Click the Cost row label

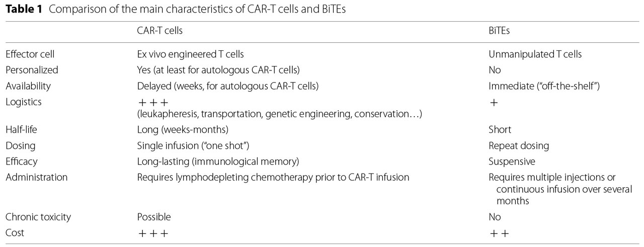tap(15, 233)
